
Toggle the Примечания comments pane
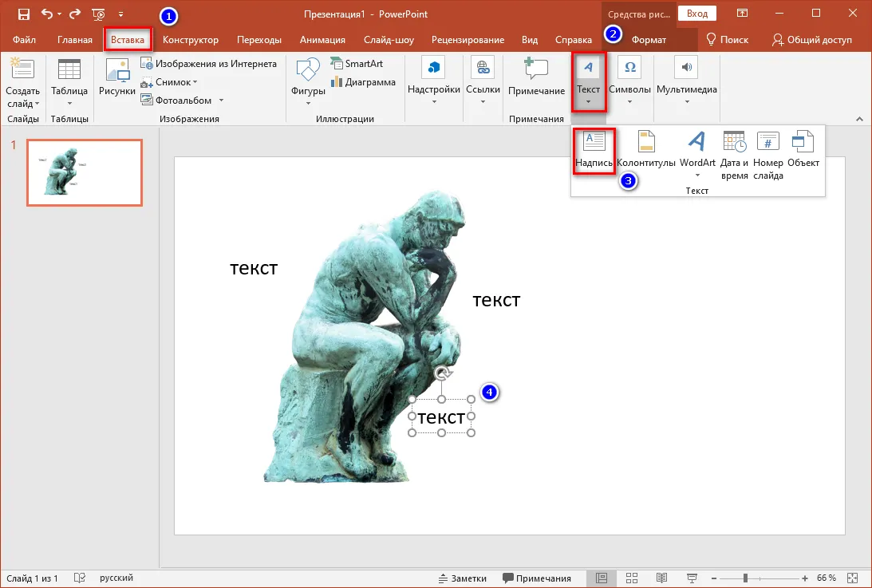click(537, 578)
